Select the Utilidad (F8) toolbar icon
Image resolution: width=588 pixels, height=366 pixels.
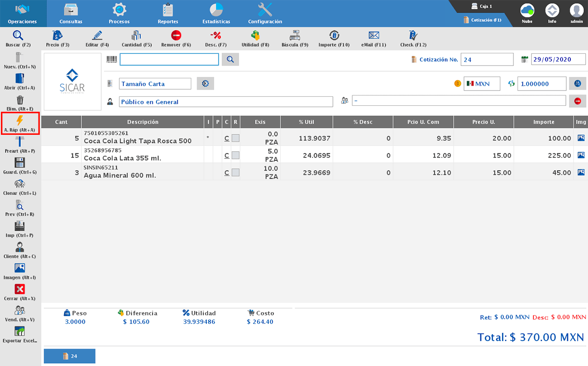pos(255,36)
